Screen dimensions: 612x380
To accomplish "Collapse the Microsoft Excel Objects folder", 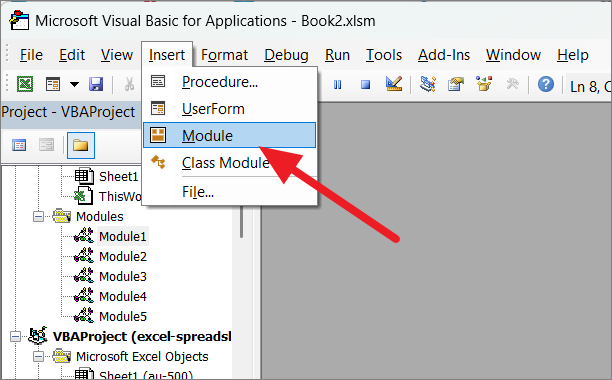I will (x=38, y=357).
